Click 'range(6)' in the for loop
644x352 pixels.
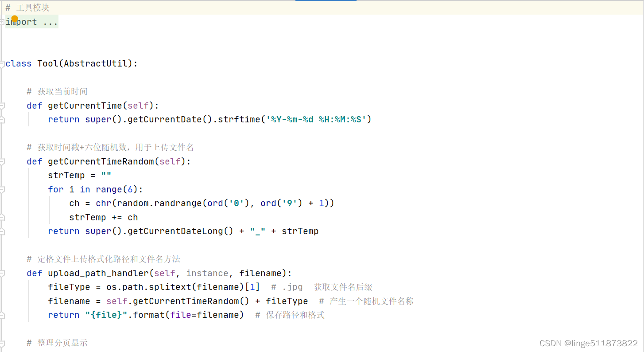point(117,189)
